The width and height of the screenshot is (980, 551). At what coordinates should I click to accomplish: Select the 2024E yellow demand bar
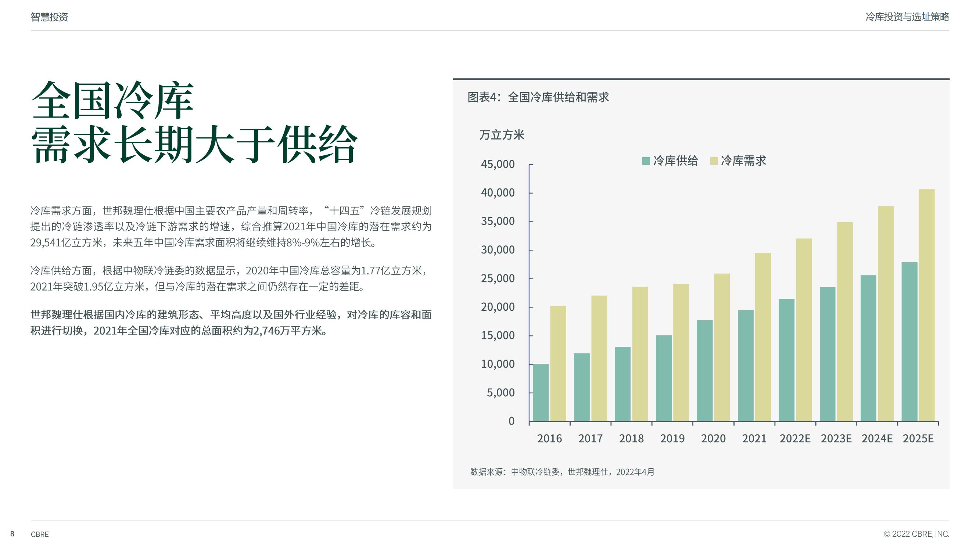tap(886, 314)
